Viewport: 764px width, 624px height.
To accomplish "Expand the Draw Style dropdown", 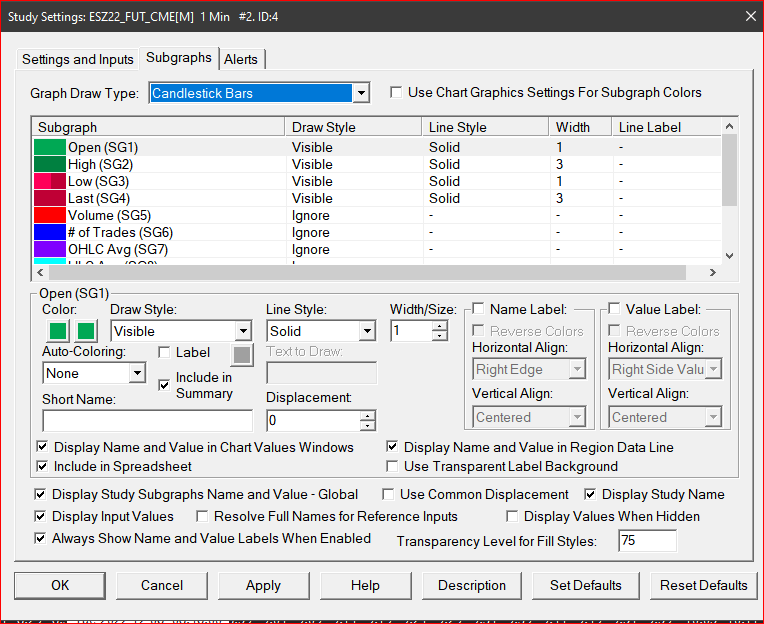I will click(243, 331).
